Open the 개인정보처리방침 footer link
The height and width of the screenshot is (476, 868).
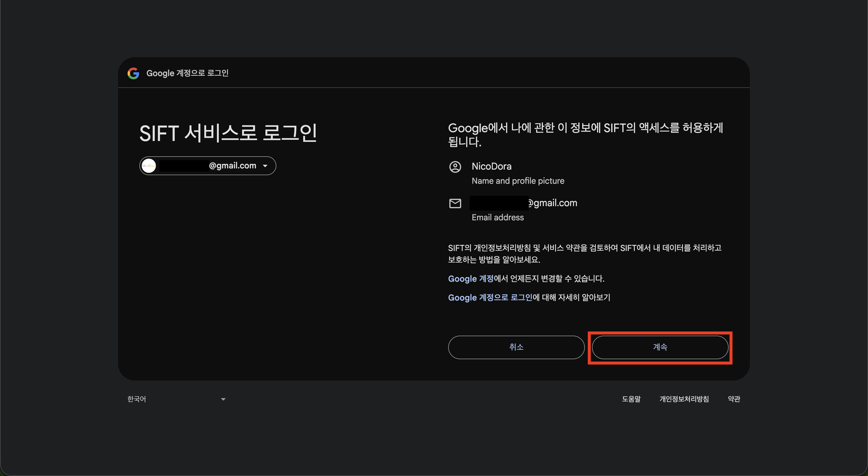pyautogui.click(x=684, y=399)
